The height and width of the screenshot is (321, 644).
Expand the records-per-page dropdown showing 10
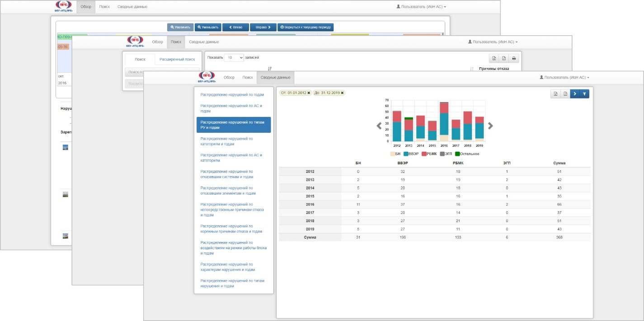click(235, 58)
